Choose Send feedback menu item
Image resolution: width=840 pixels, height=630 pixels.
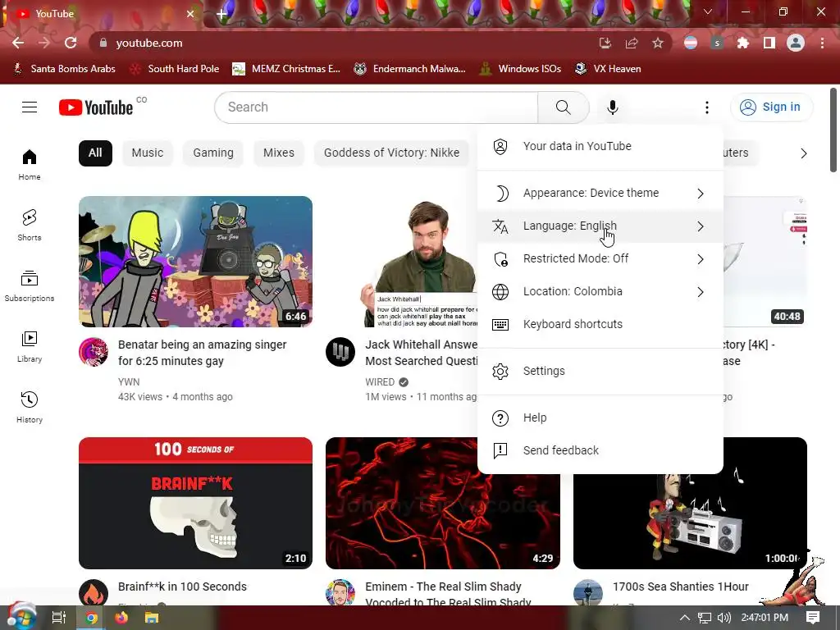pos(600,450)
